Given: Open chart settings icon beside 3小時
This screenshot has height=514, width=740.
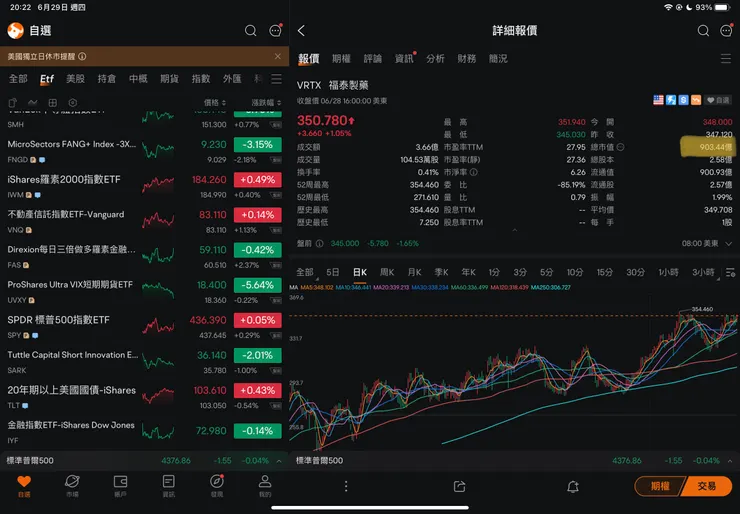Looking at the screenshot, I should (730, 272).
